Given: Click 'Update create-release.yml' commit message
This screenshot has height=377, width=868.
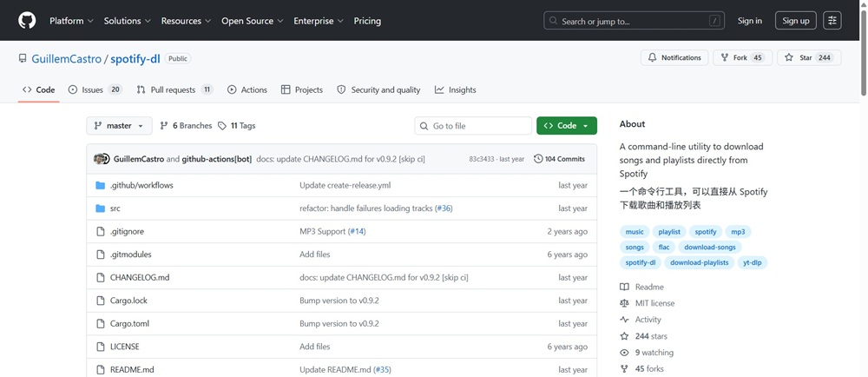Looking at the screenshot, I should pos(345,185).
